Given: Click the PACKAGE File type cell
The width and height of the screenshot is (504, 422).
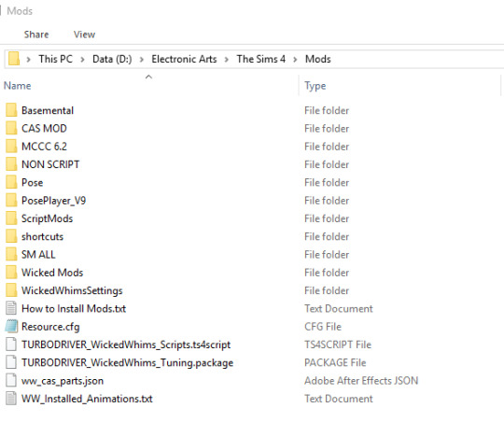Looking at the screenshot, I should [335, 363].
